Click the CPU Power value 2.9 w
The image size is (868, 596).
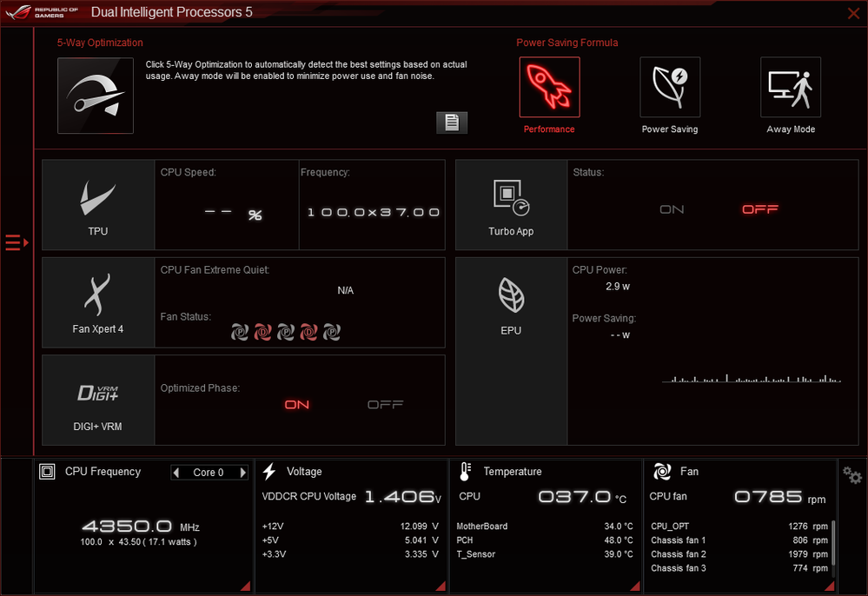pos(618,287)
